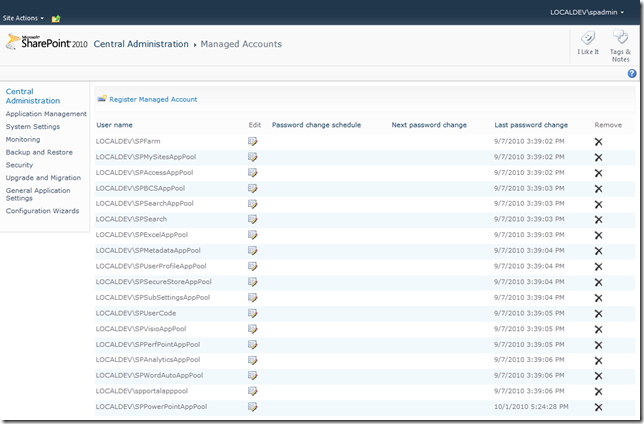Image resolution: width=644 pixels, height=424 pixels.
Task: Remove the LOCALDEV\SPExcelAppPool account
Action: click(x=598, y=235)
